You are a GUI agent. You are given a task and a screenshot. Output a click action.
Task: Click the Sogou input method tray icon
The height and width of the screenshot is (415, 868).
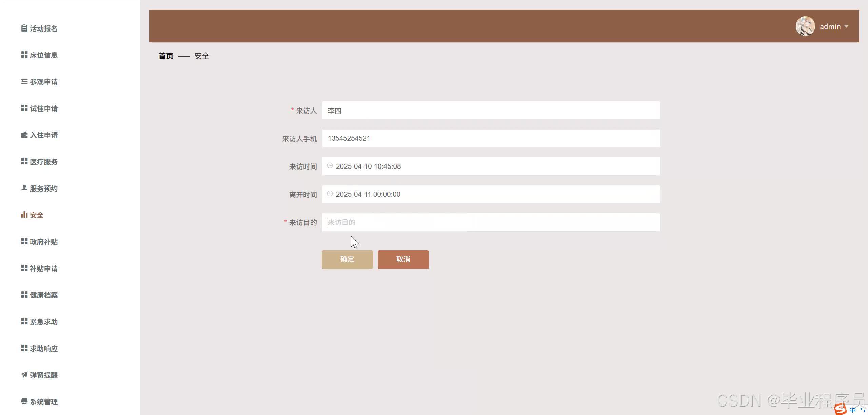[841, 409]
